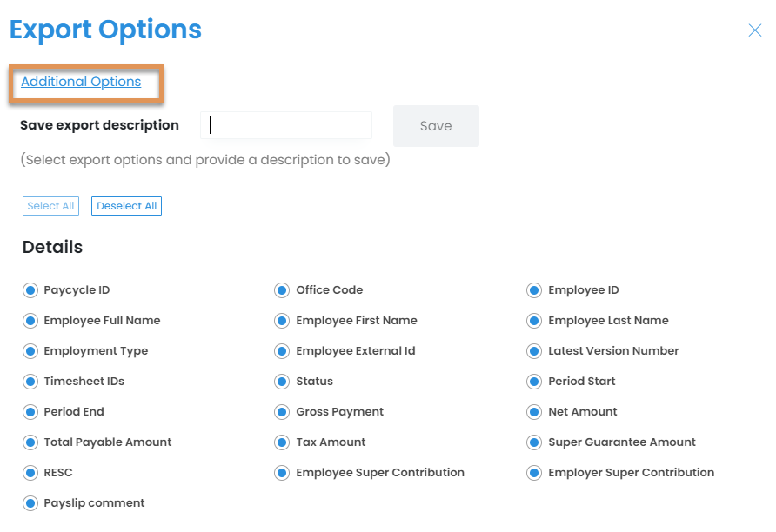Screen dimensions: 776x532
Task: Toggle the Employee External Id option
Action: [x=282, y=351]
